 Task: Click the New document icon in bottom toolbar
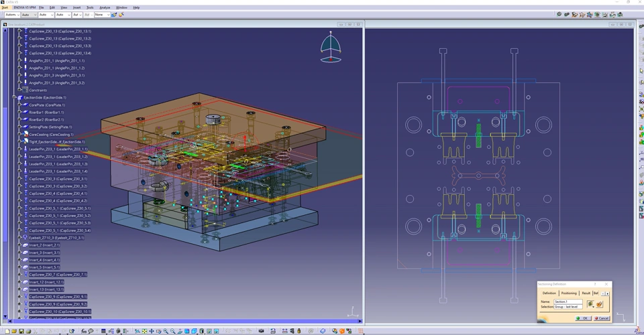point(7,331)
